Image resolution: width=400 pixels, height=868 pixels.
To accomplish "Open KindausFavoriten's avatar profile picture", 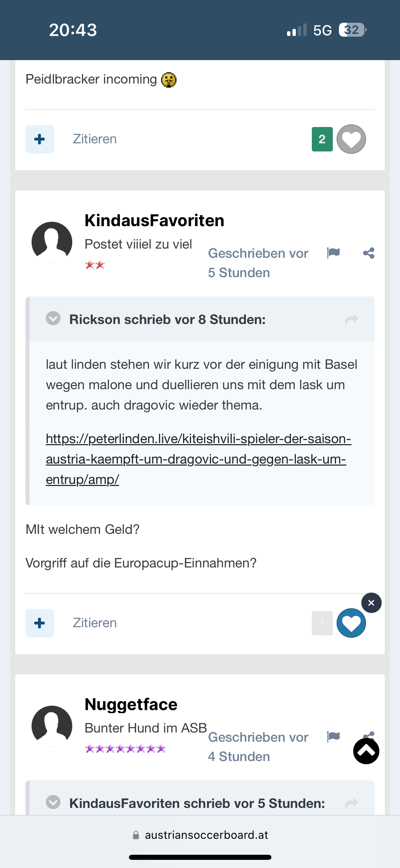I will 52,242.
